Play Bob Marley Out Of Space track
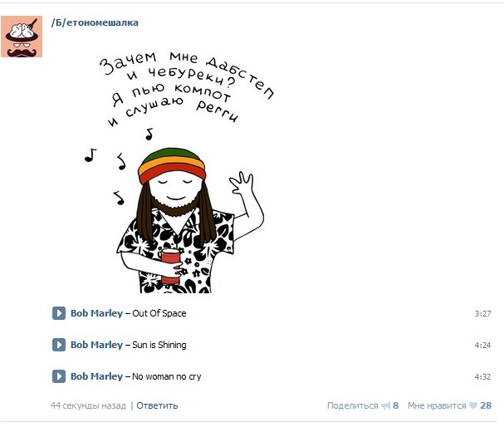The height and width of the screenshot is (427, 504). click(x=59, y=313)
